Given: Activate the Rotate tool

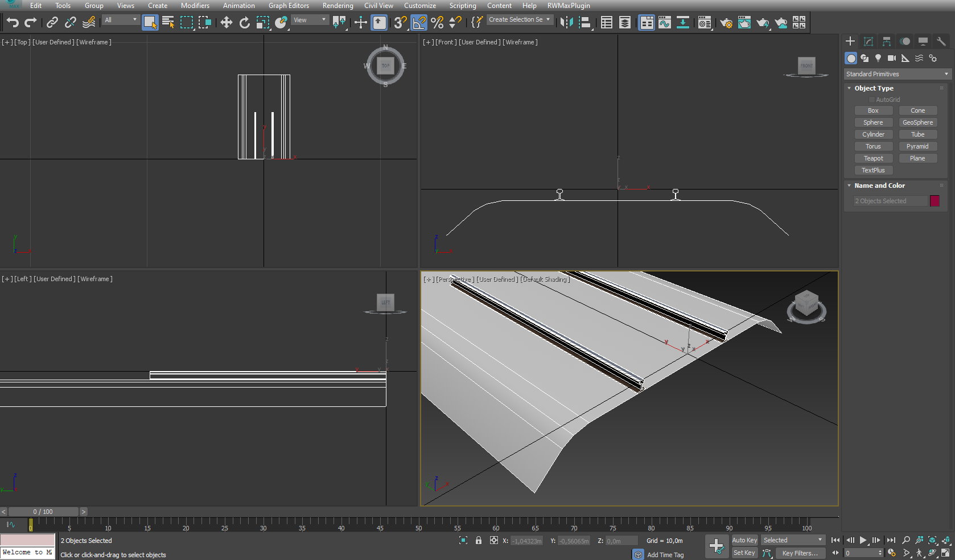Looking at the screenshot, I should click(244, 22).
